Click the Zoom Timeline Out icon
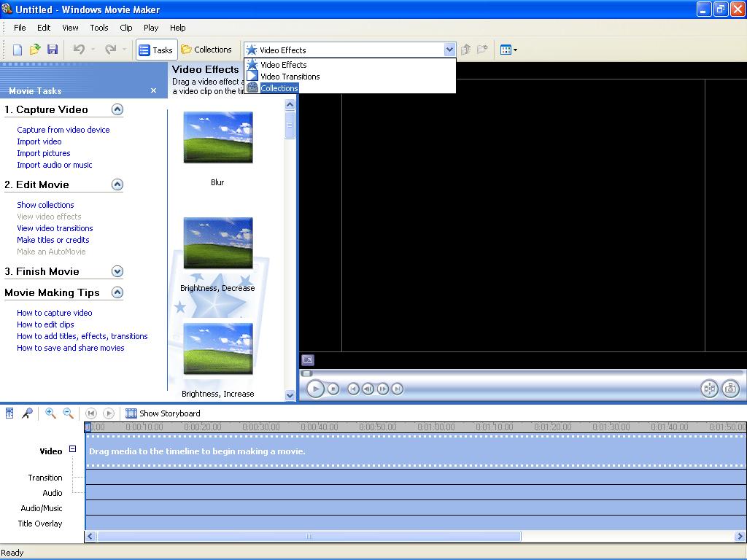This screenshot has width=747, height=560. pos(68,413)
